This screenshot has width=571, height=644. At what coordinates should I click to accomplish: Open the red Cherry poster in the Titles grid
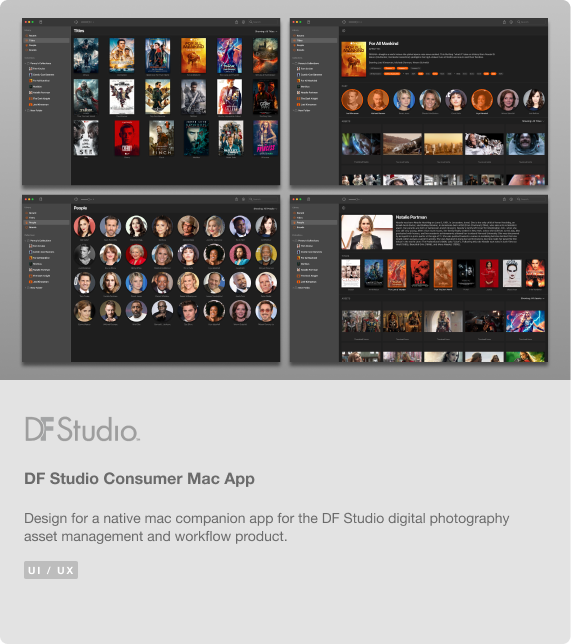pyautogui.click(x=127, y=138)
